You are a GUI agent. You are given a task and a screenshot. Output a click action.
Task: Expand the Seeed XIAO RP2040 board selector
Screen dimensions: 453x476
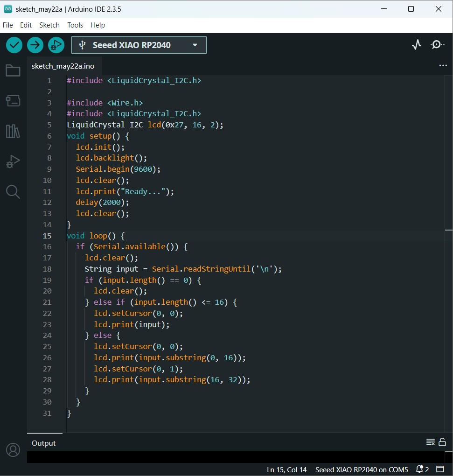[139, 45]
